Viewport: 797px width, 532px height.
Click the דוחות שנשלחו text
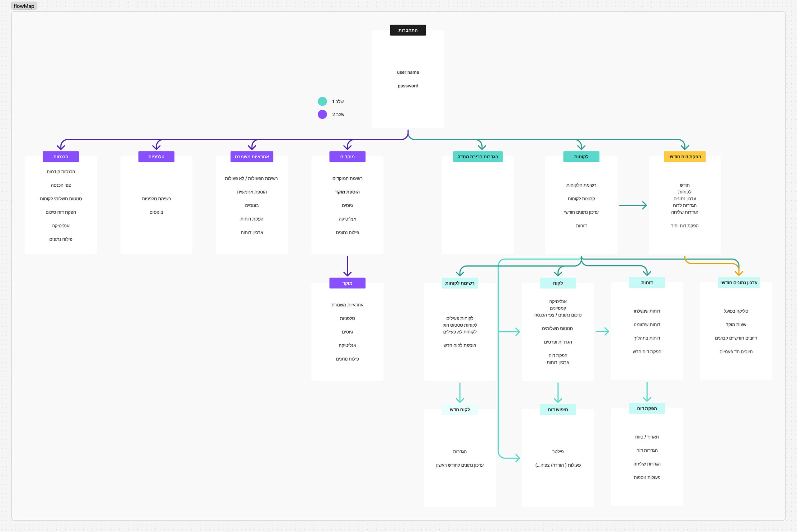[647, 311]
